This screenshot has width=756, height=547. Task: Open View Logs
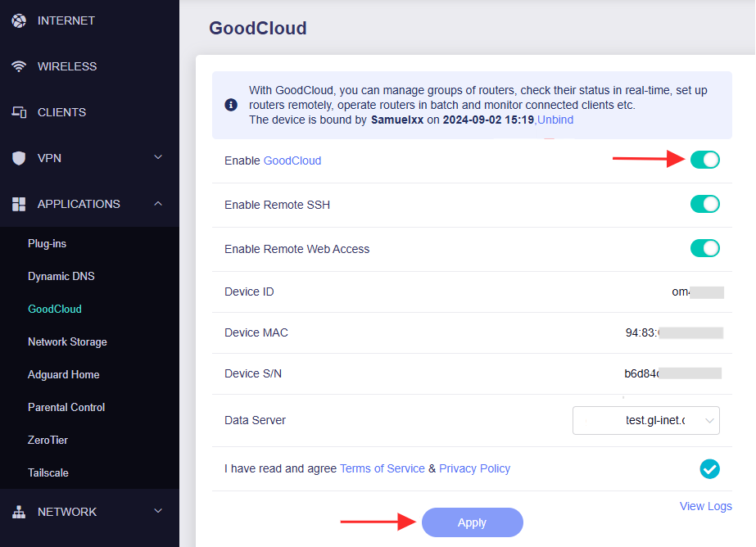tap(705, 506)
